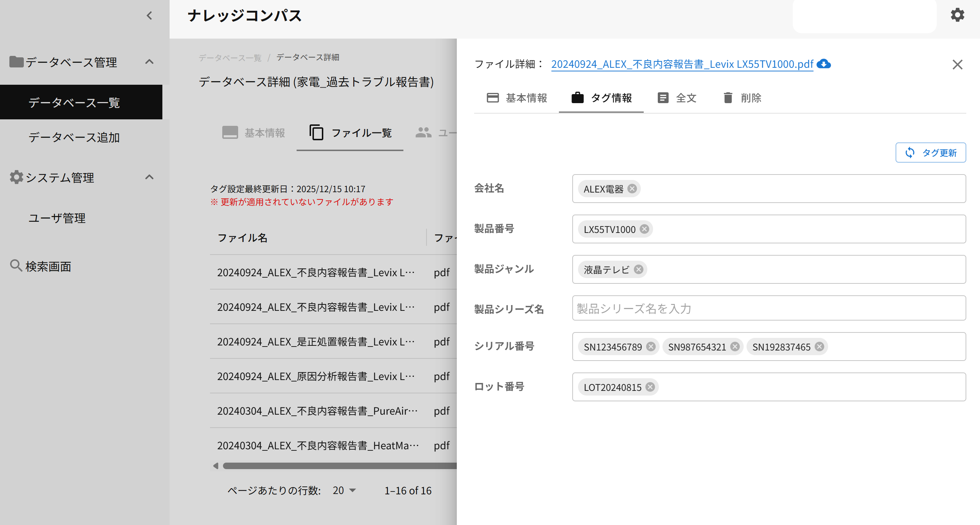This screenshot has height=525, width=980.
Task: Click the cloud download icon beside PDF filename
Action: [x=823, y=64]
